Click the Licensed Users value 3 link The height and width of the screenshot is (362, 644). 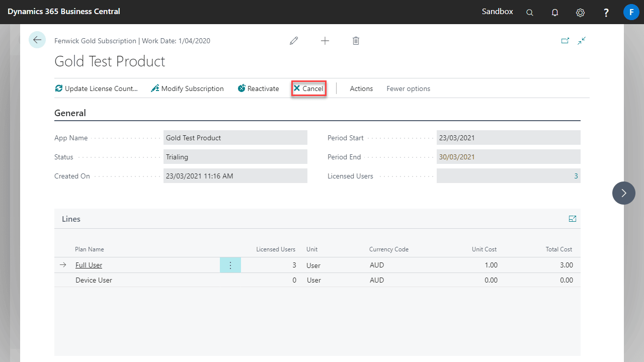tap(576, 176)
